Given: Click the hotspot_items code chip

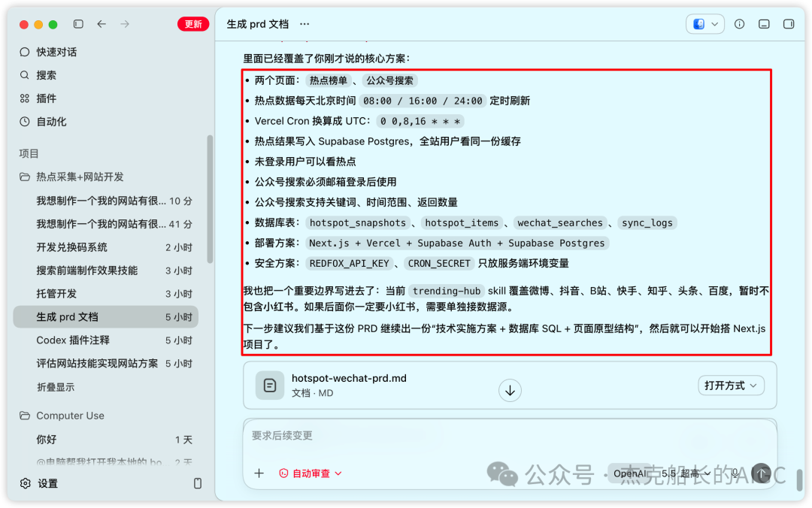Looking at the screenshot, I should tap(462, 222).
